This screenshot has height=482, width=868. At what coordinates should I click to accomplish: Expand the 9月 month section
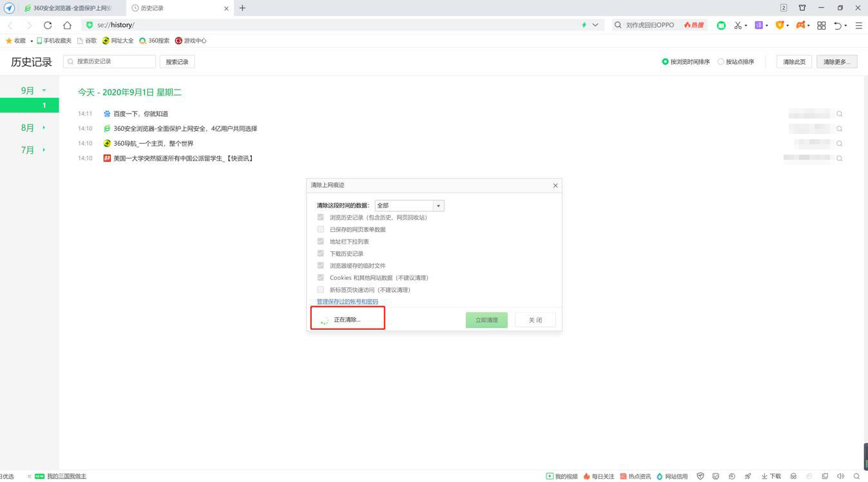click(x=34, y=91)
